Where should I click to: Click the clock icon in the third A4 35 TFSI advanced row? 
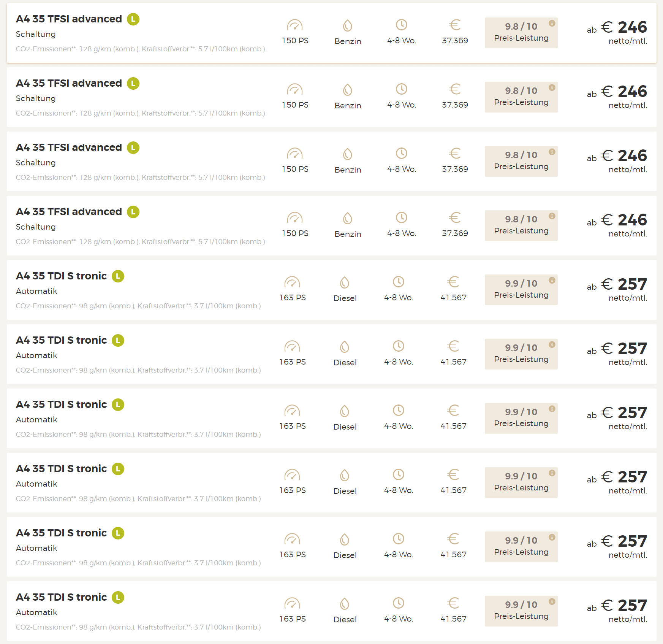(x=402, y=153)
